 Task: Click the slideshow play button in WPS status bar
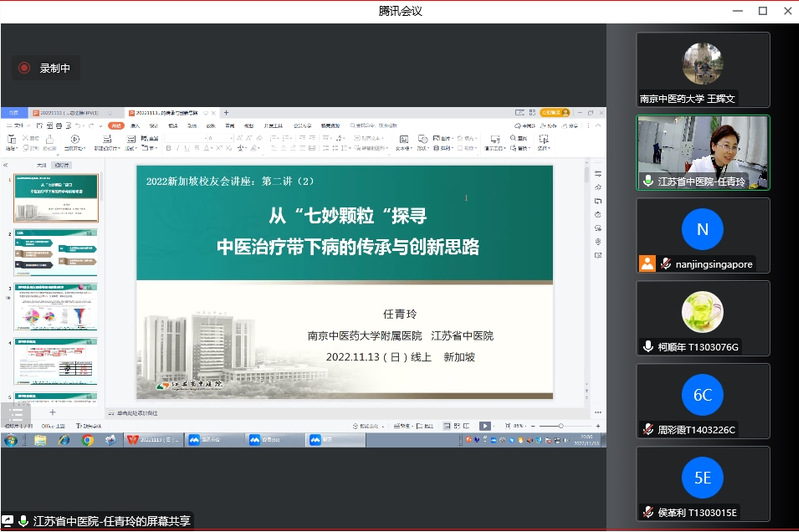pyautogui.click(x=485, y=426)
